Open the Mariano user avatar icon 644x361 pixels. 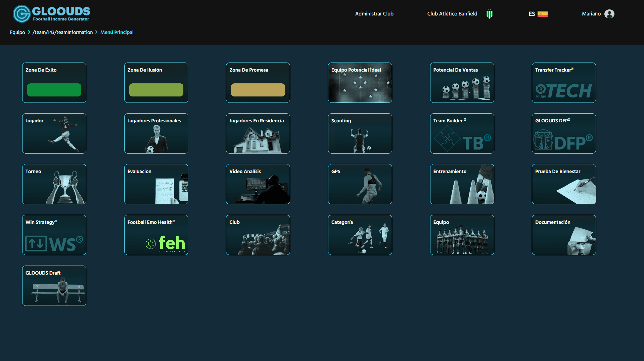click(x=609, y=14)
